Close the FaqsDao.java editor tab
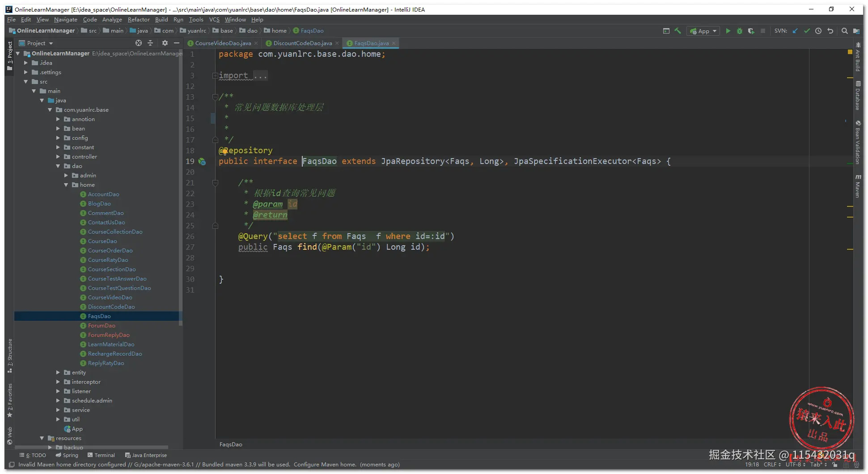This screenshot has width=868, height=474. [x=394, y=43]
